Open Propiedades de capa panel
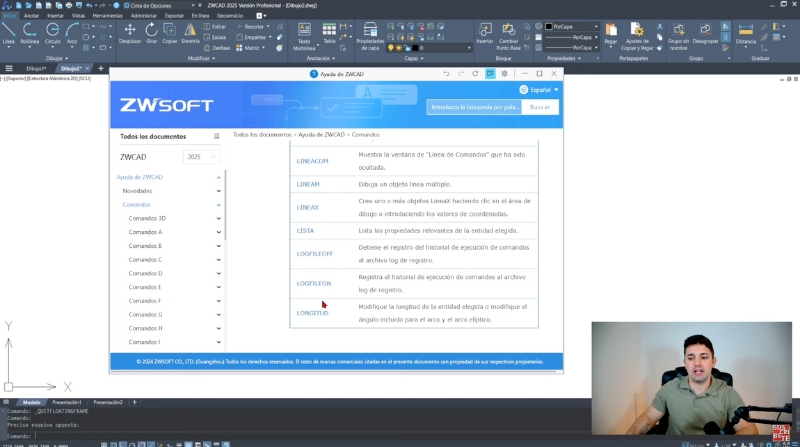Image resolution: width=800 pixels, height=447 pixels. (x=370, y=34)
